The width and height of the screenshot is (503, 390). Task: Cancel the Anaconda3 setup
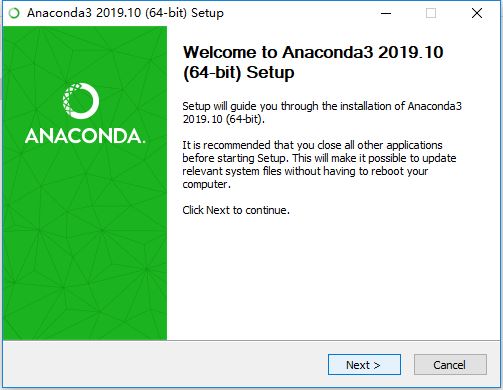(x=450, y=364)
